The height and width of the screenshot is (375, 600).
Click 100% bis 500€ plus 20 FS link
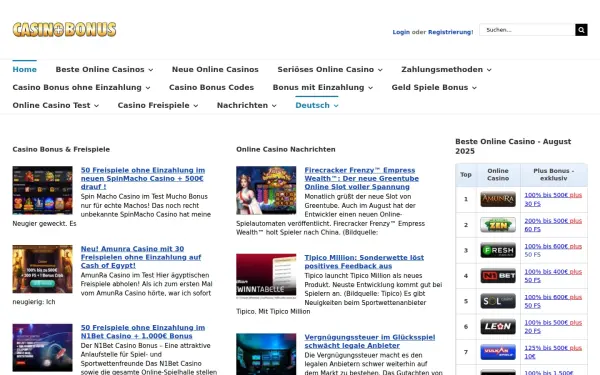(x=553, y=326)
